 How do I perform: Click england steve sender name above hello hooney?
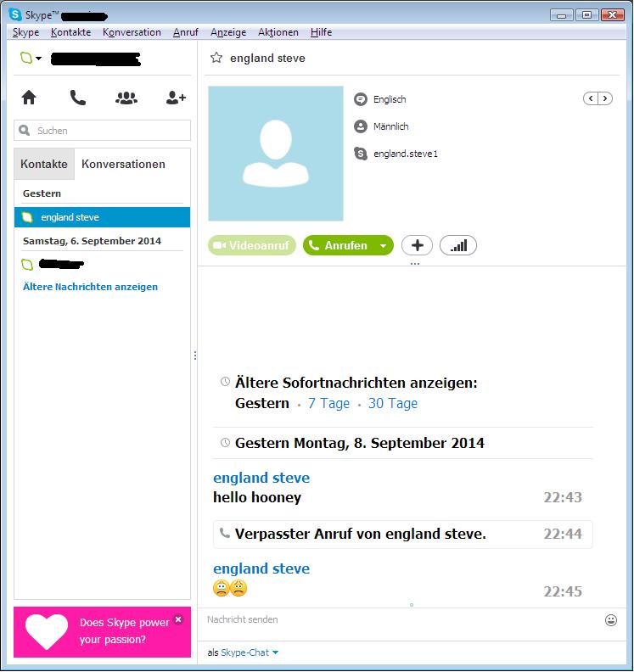click(x=261, y=478)
